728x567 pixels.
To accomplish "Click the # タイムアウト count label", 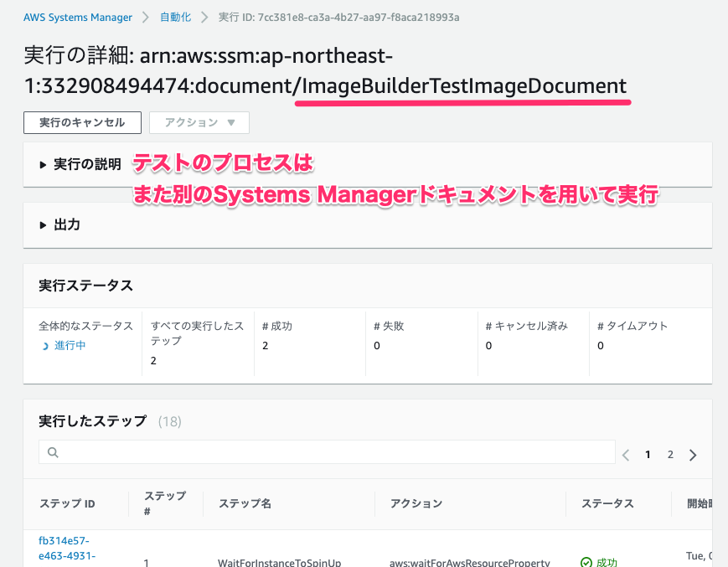I will click(x=632, y=326).
